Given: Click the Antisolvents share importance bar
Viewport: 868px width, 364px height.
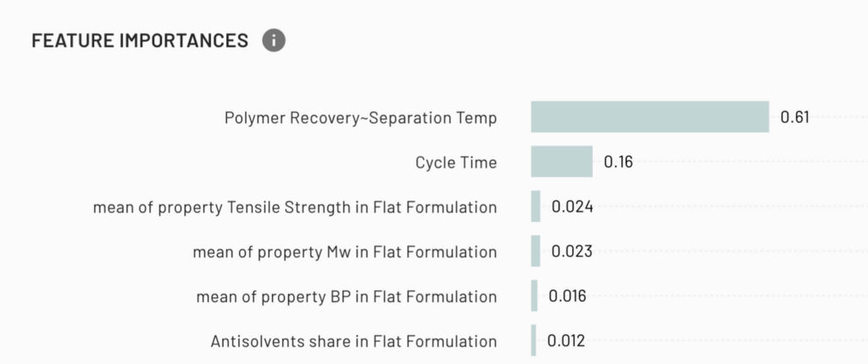Looking at the screenshot, I should click(534, 340).
